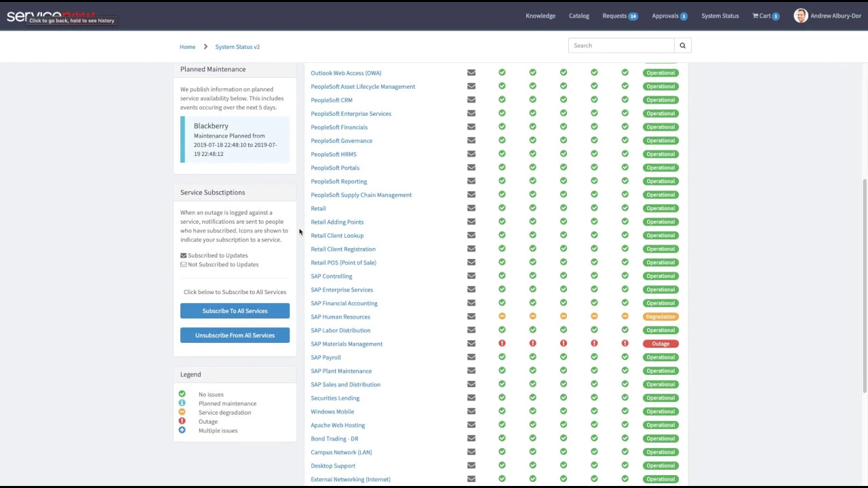Click the outage icon beside SAP Materials Management
Viewport: 868px width, 488px height.
[x=502, y=343]
